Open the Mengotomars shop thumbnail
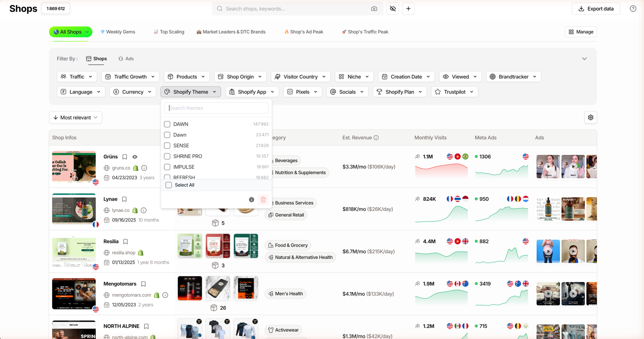 tap(74, 294)
